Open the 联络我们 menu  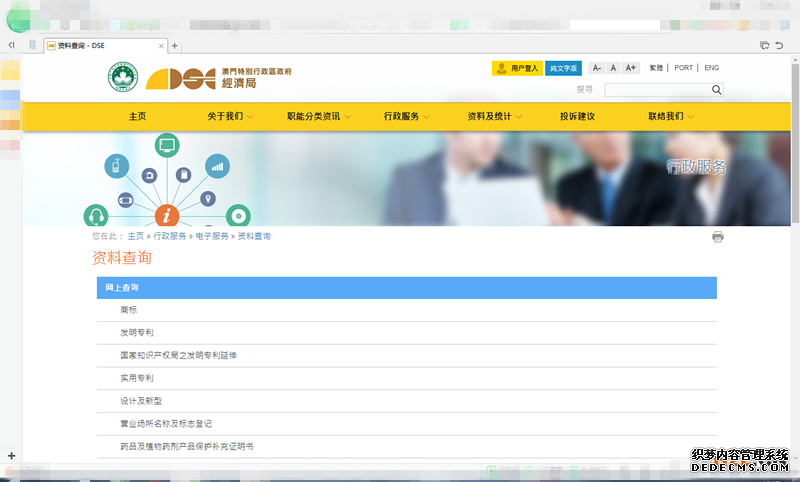pyautogui.click(x=665, y=116)
